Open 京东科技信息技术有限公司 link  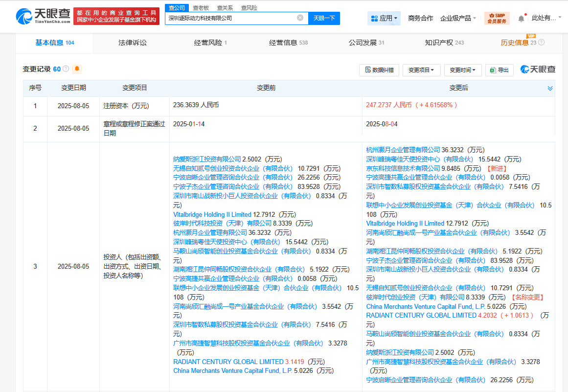click(x=403, y=168)
